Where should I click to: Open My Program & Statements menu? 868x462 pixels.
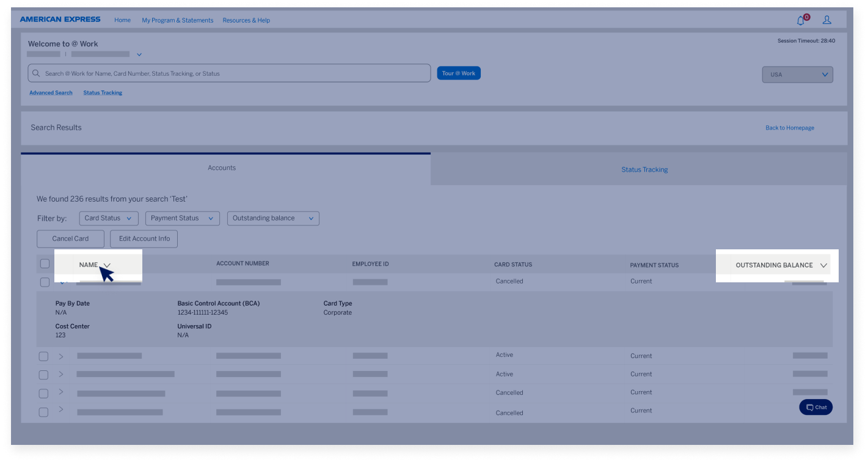[177, 20]
